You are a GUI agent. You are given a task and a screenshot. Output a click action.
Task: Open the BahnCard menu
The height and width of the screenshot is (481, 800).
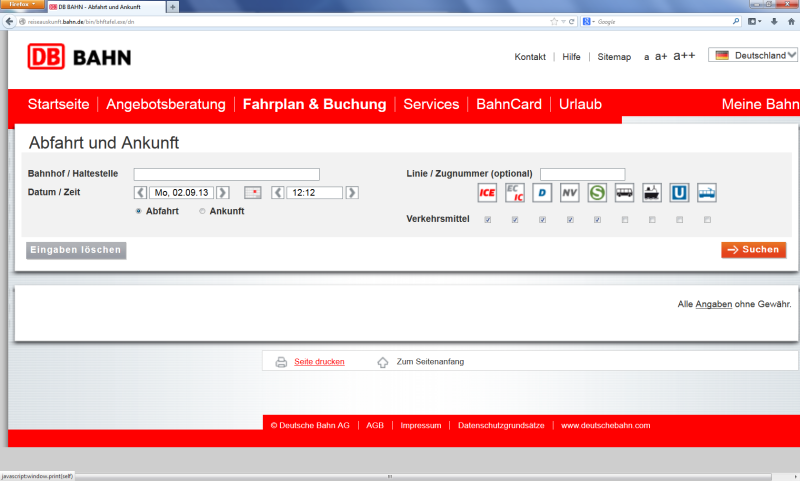point(509,104)
